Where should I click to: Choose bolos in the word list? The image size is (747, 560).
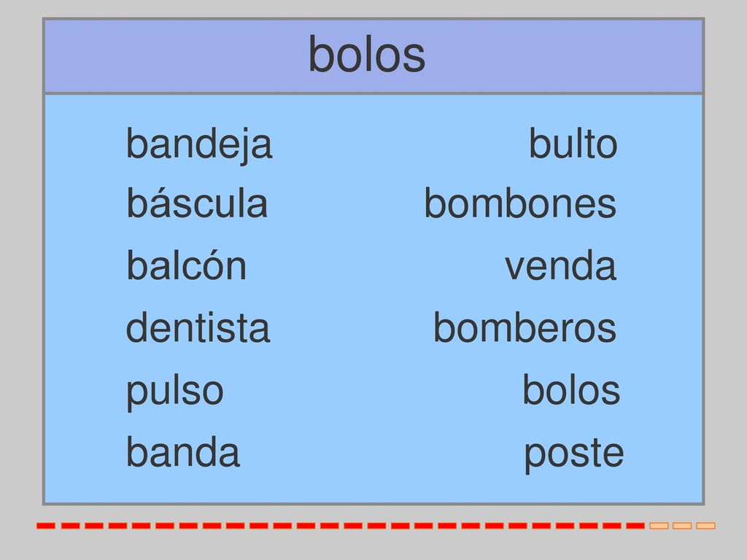tap(571, 390)
